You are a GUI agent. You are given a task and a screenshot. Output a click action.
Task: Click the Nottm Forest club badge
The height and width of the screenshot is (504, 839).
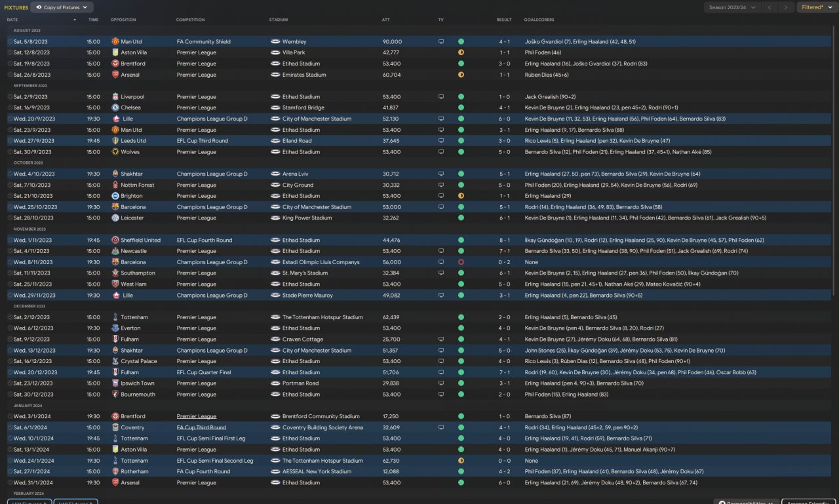pyautogui.click(x=115, y=185)
